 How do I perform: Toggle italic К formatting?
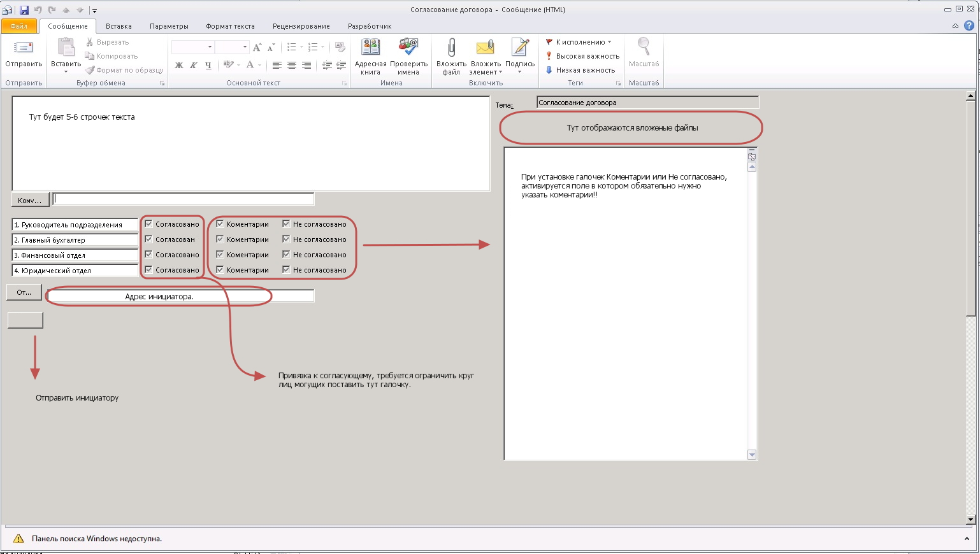(x=193, y=65)
